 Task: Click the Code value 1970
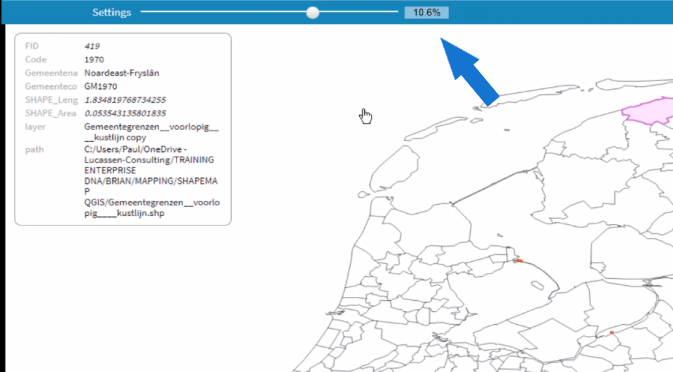pos(94,59)
